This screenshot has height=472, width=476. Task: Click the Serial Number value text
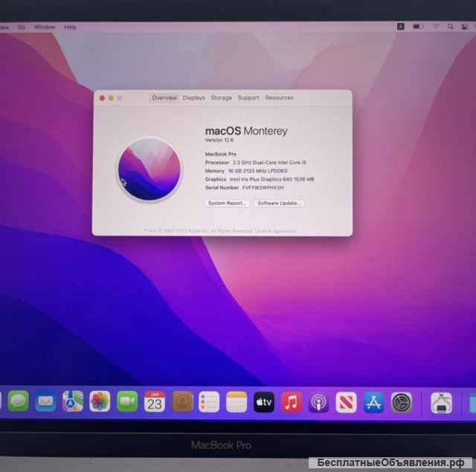[263, 188]
